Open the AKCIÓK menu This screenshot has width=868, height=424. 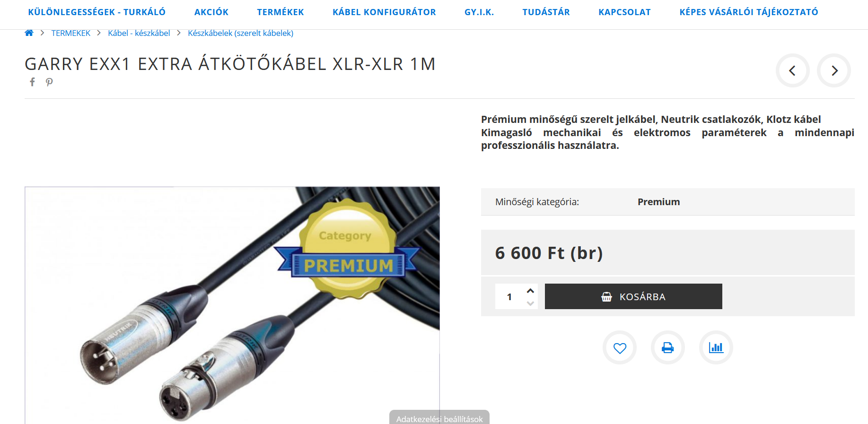click(x=211, y=12)
